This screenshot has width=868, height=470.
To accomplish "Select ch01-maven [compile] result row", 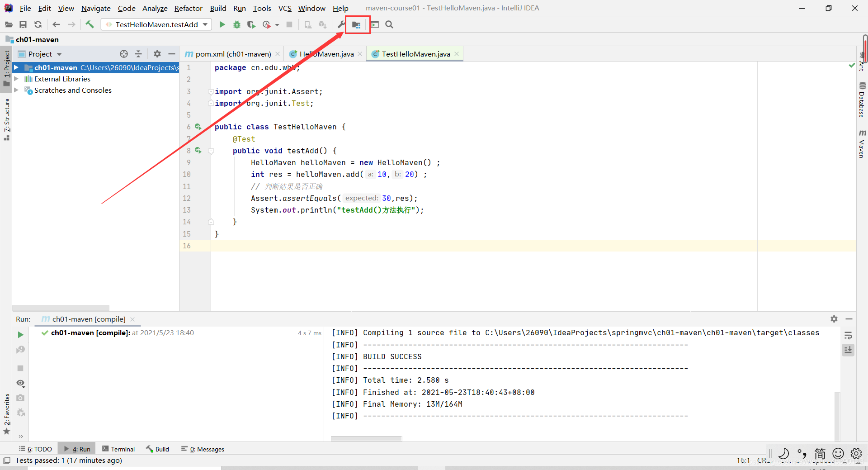I will [x=176, y=333].
